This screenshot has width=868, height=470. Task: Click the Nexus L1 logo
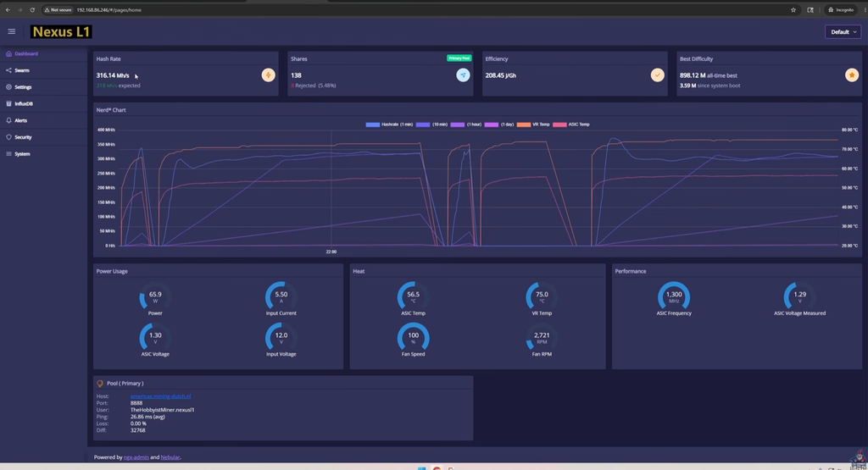(x=61, y=32)
